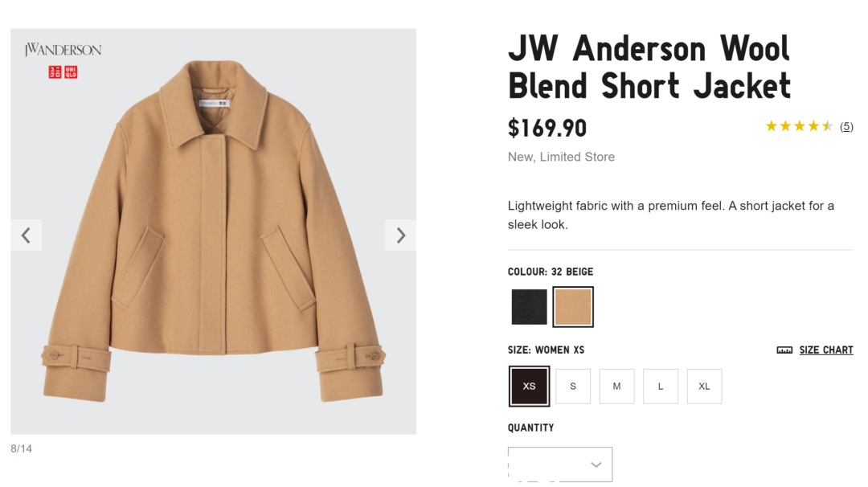Click the JW Anderson logo on image
The height and width of the screenshot is (487, 868).
tap(63, 50)
